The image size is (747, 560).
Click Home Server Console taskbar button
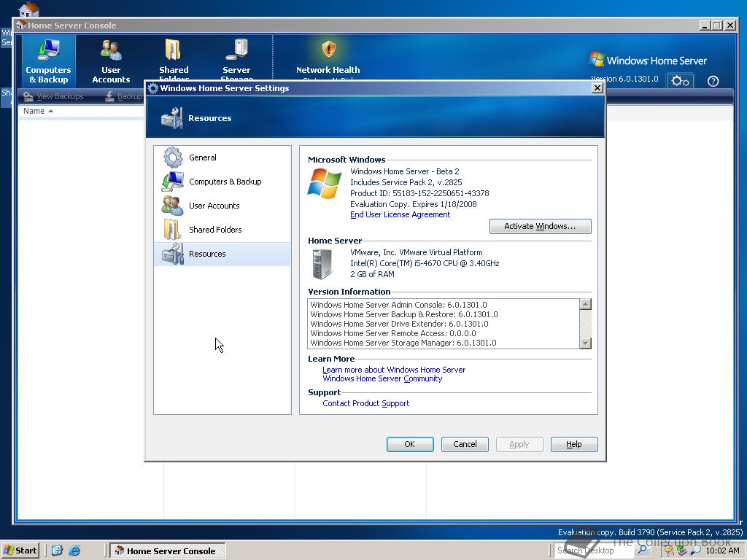[168, 551]
